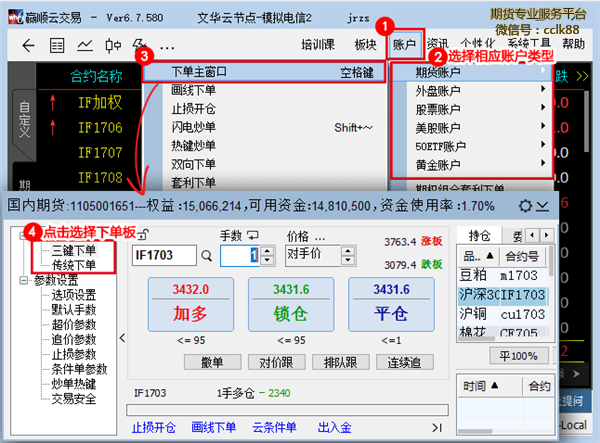Open the 出入金 link
This screenshot has height=443, width=600.
334,427
